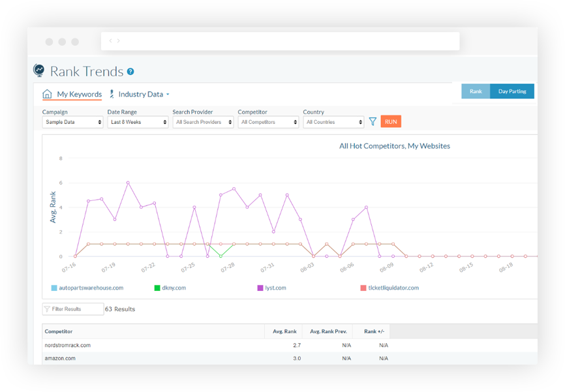565x392 pixels.
Task: Toggle the autopartswarehouse.com legend swatch
Action: pyautogui.click(x=54, y=288)
